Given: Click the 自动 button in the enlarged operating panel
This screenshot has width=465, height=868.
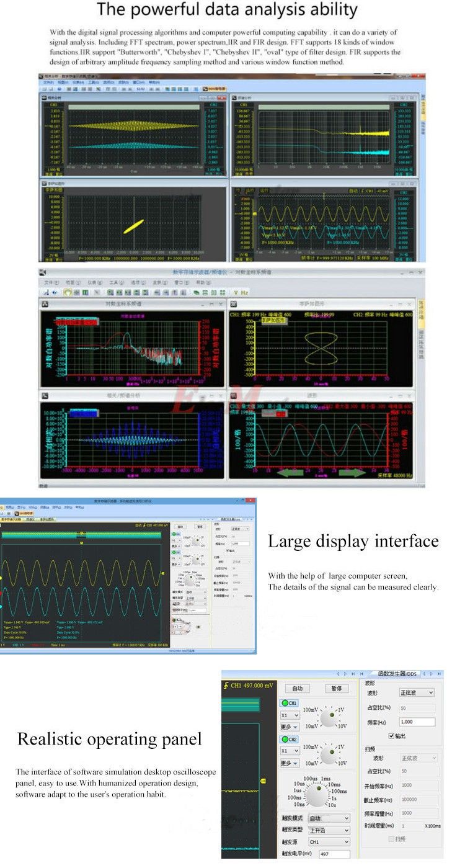Looking at the screenshot, I should [x=297, y=688].
